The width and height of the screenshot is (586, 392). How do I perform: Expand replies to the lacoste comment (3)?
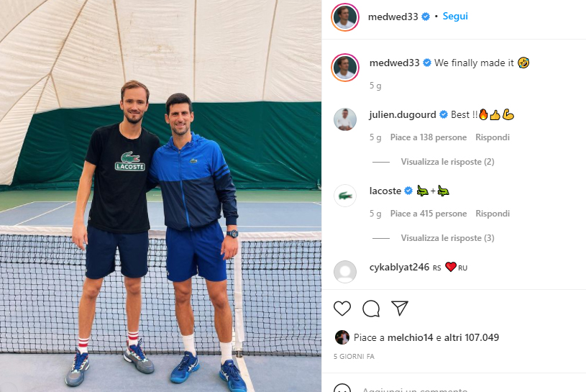[447, 238]
